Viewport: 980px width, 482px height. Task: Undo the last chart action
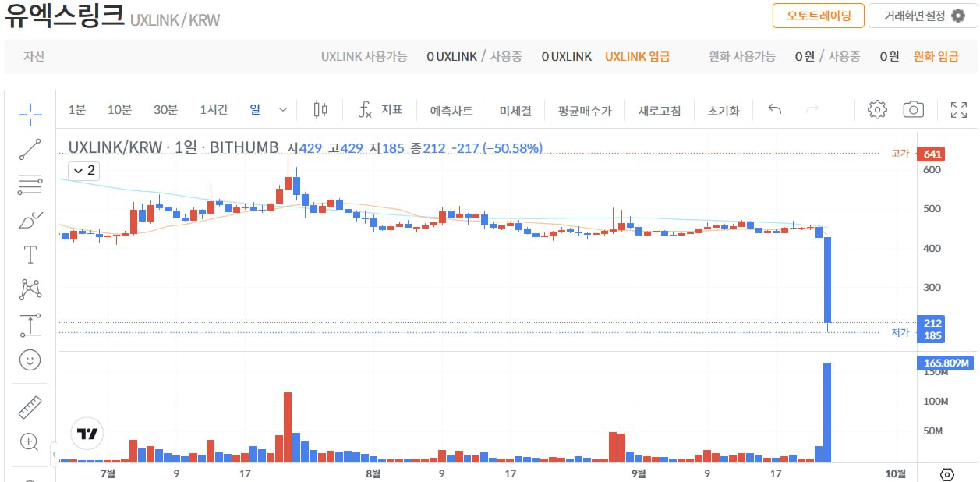pos(775,110)
